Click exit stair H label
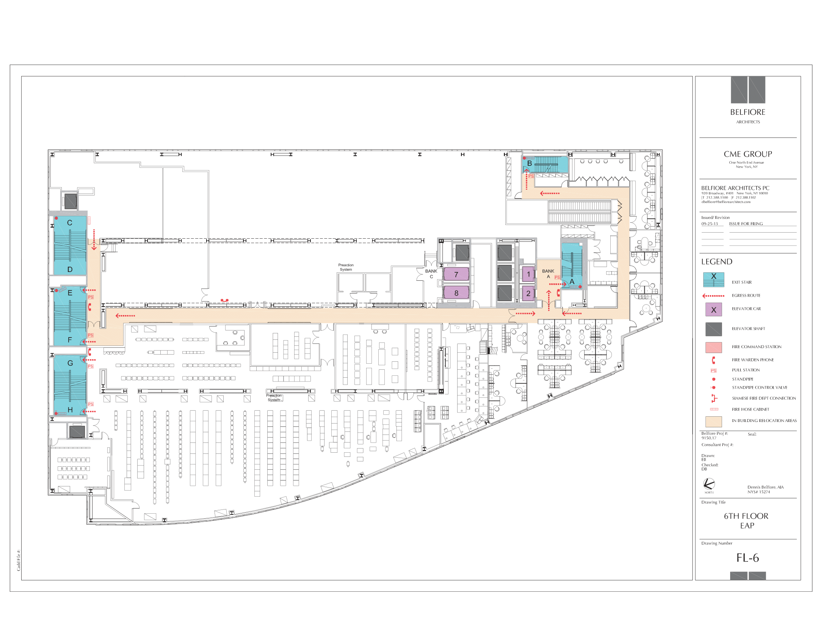This screenshot has width=834, height=644. click(70, 410)
